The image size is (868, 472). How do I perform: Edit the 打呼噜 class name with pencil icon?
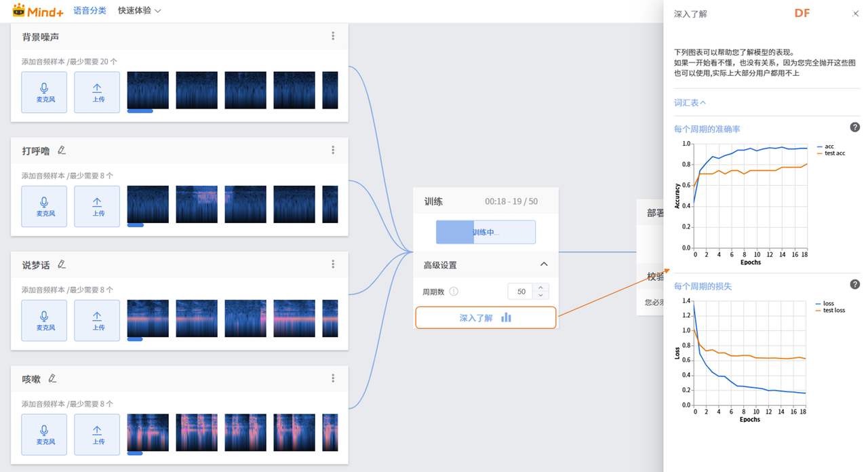point(62,150)
